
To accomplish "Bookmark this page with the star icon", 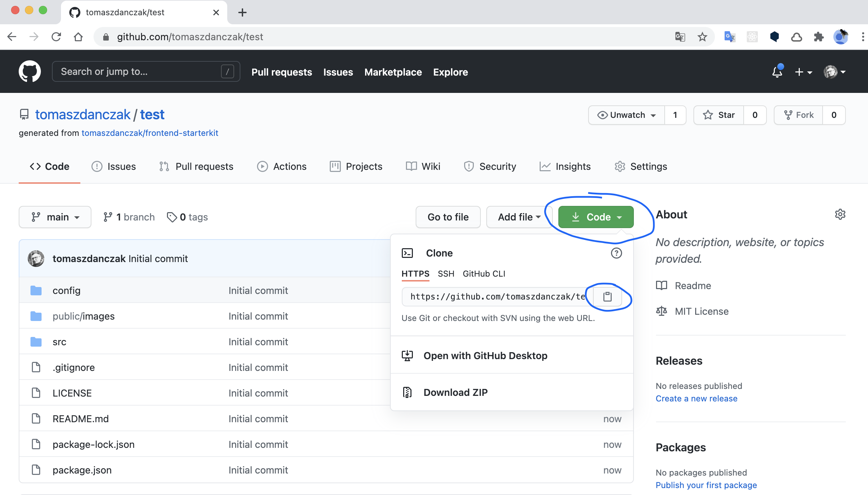I will point(702,37).
